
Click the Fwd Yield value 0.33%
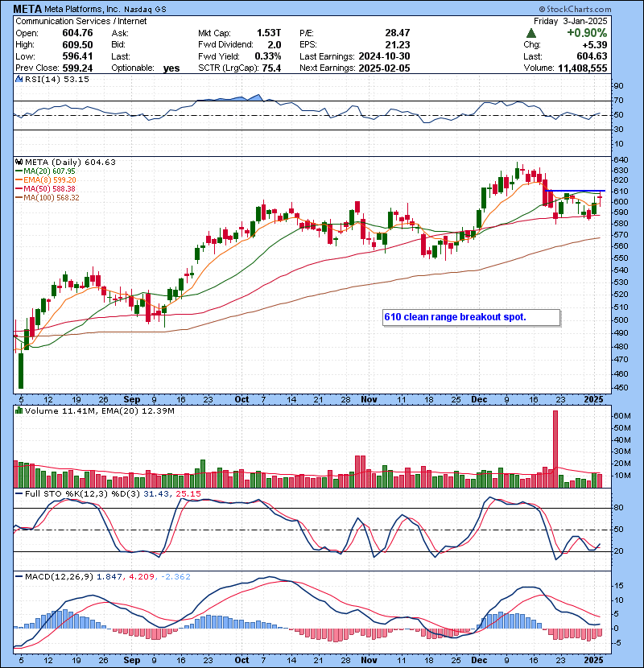coord(268,56)
